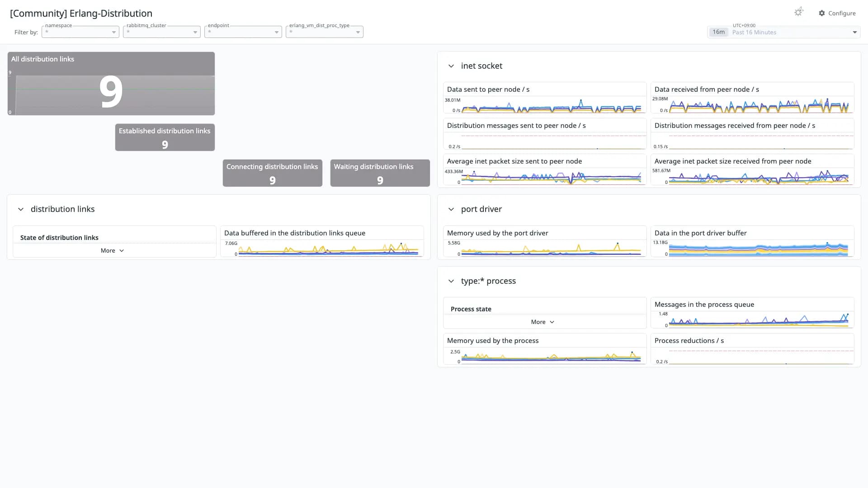
Task: Open Memory used by the port driver graph
Action: [545, 242]
